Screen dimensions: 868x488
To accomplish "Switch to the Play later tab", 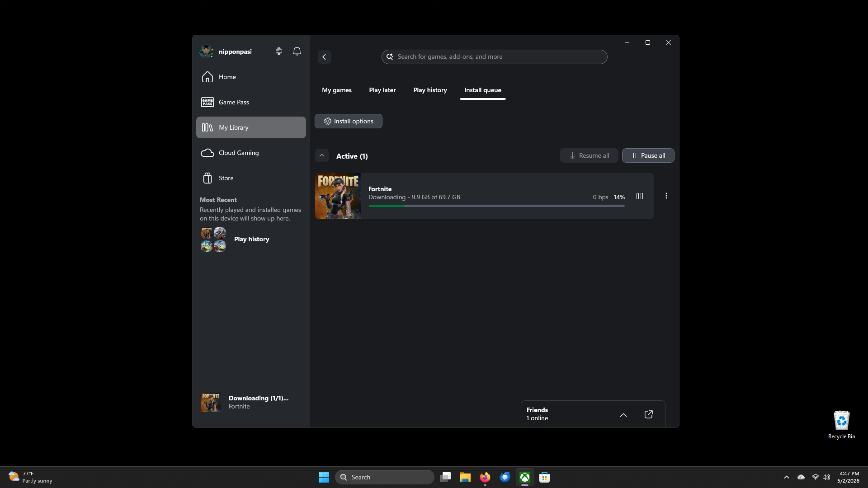I will 382,90.
